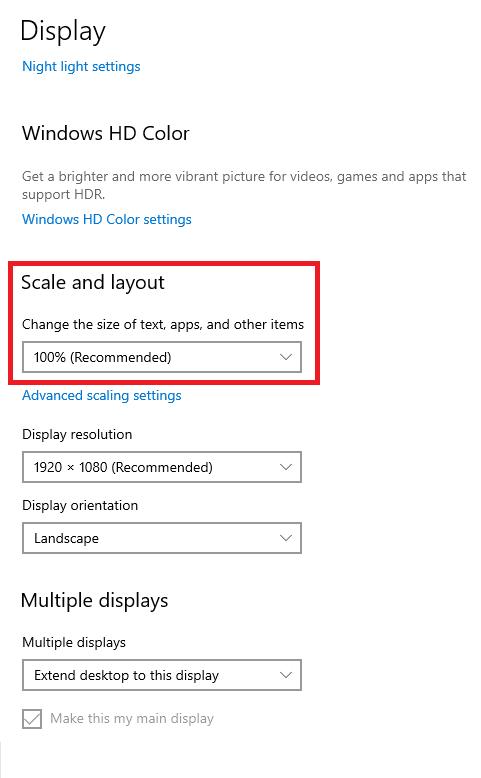Click chevron arrow beside Extend desktop option
The width and height of the screenshot is (481, 778).
pos(286,675)
